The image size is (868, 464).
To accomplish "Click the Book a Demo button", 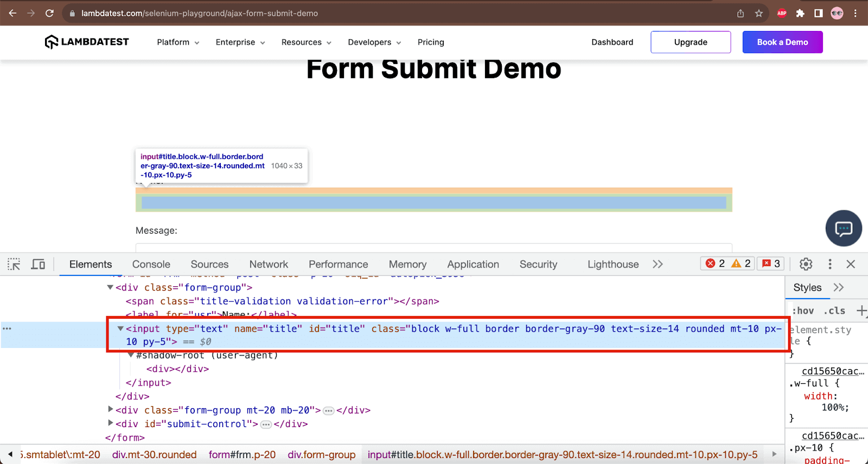I will (x=782, y=42).
